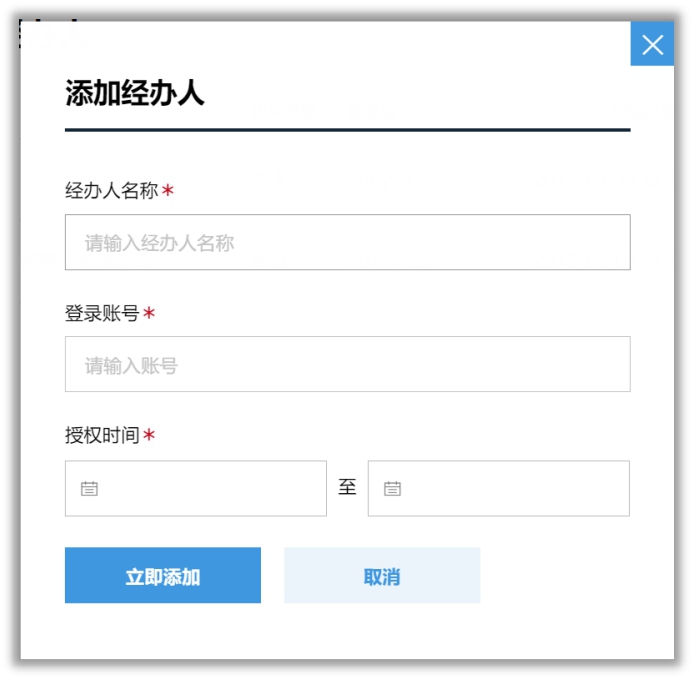Click the start date calendar icon
The image size is (694, 681).
click(89, 489)
